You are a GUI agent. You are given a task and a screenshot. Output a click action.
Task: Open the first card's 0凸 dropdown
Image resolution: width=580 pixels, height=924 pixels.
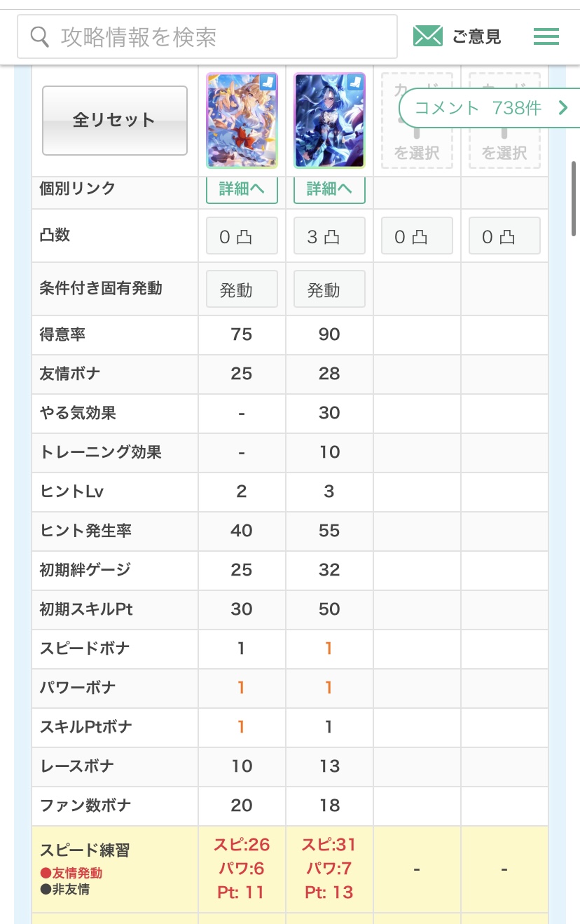(242, 236)
